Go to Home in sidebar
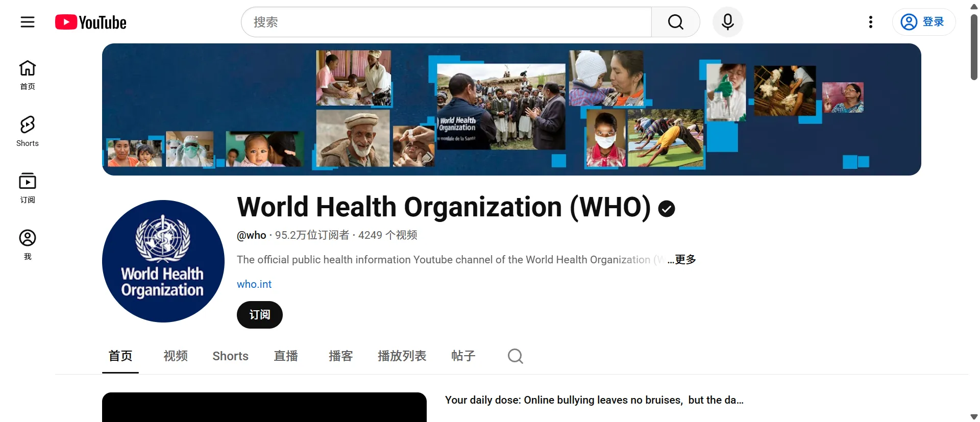The image size is (980, 422). (x=28, y=75)
